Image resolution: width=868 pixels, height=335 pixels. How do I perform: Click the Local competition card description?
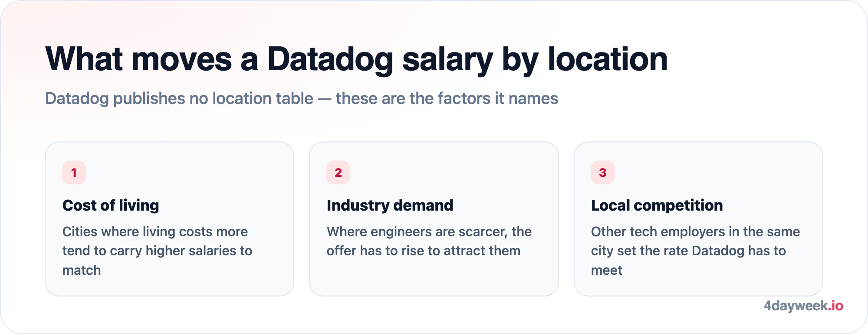coord(695,251)
